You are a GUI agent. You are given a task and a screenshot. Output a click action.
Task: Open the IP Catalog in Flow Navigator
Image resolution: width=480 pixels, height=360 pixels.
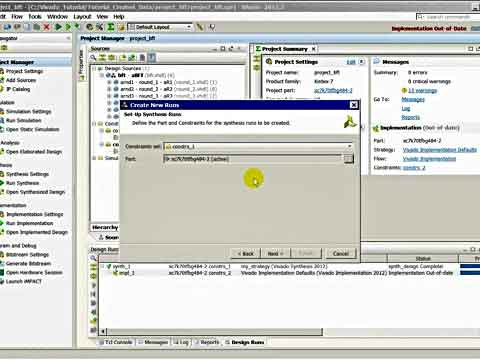[19, 89]
